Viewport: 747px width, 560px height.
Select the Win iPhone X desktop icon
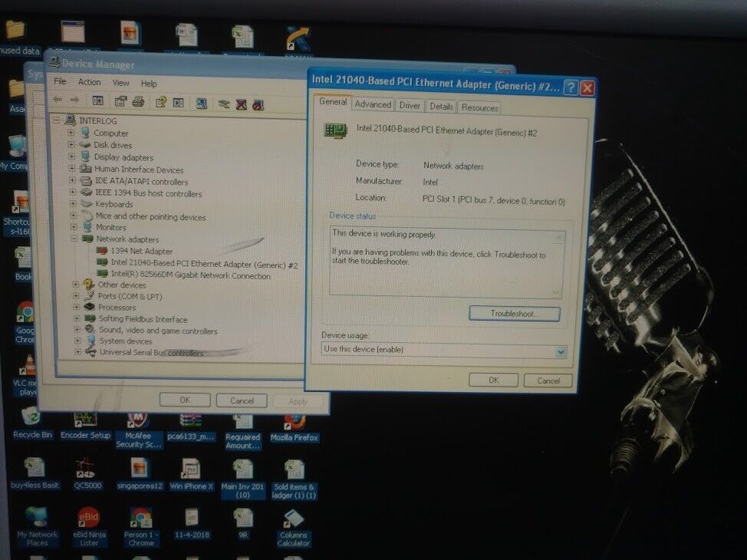point(191,474)
